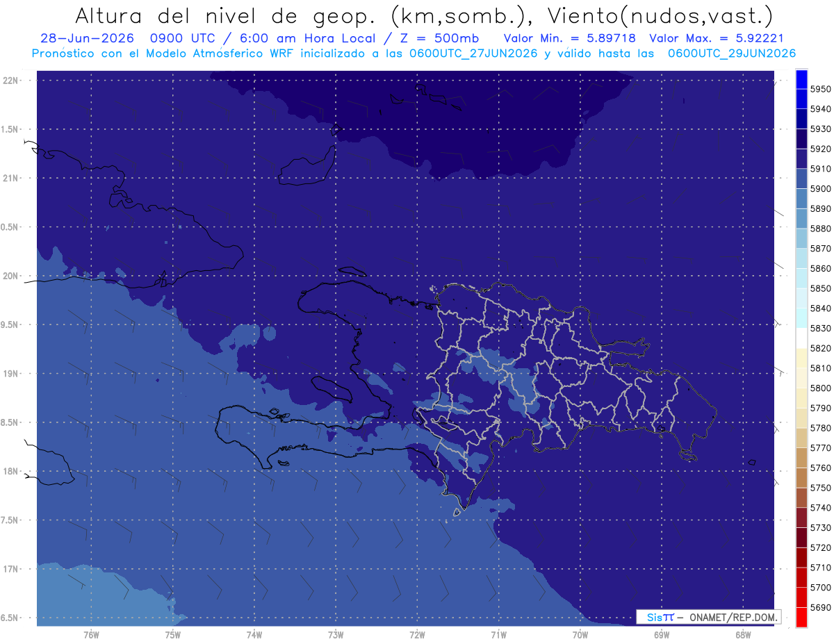Click the 69W longitude axis label

click(x=662, y=634)
